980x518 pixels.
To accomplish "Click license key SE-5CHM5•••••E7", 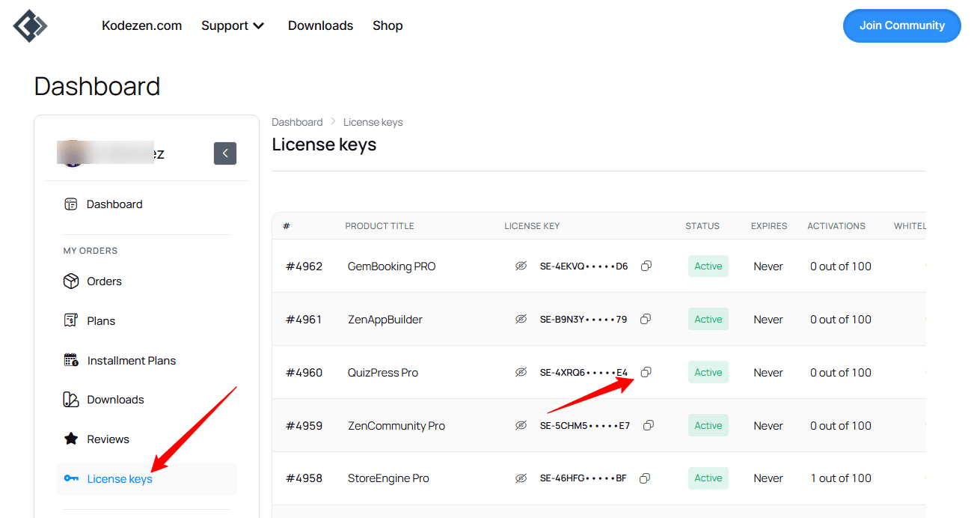I will (585, 425).
